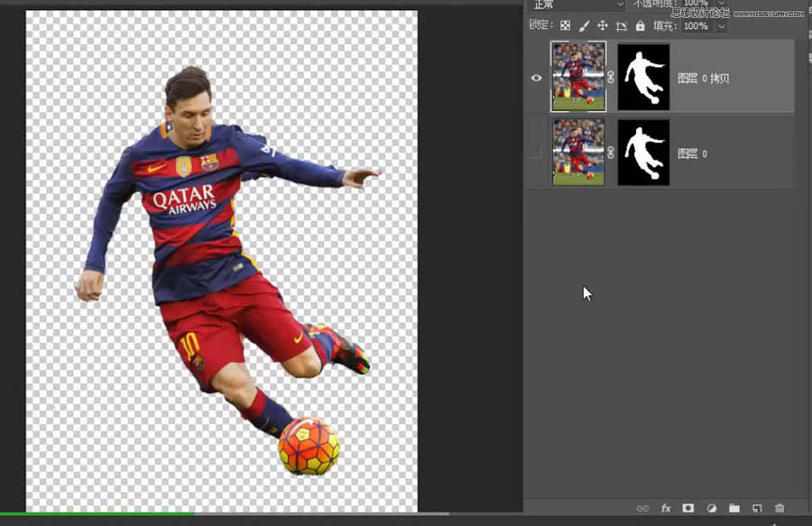
Task: Lock image pixels with brush icon
Action: [584, 26]
